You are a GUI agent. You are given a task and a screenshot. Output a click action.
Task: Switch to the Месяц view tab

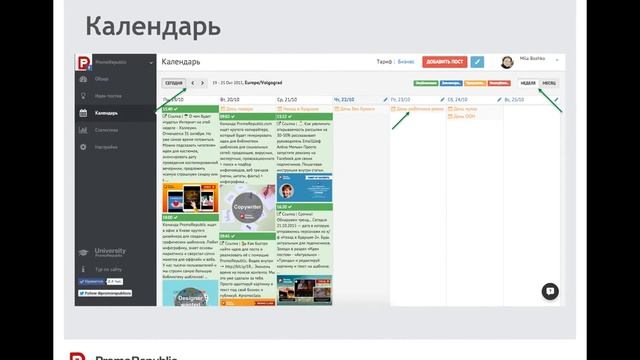point(549,83)
